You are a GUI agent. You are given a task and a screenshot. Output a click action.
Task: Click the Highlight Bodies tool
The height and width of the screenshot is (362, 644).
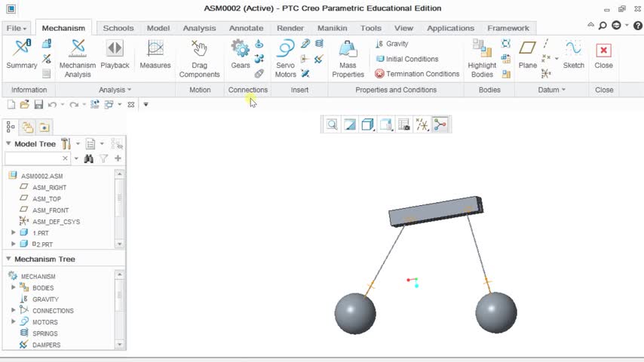point(482,58)
